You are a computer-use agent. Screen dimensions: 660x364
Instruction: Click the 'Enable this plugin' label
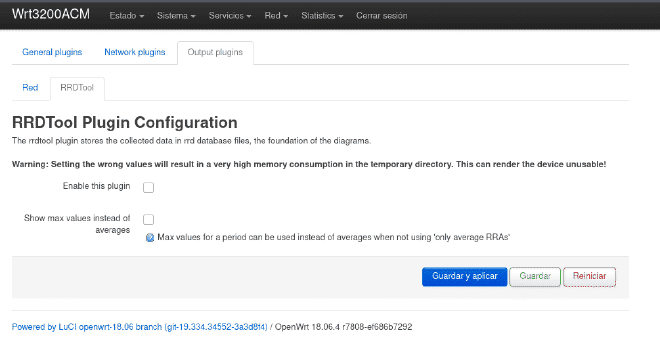click(96, 186)
